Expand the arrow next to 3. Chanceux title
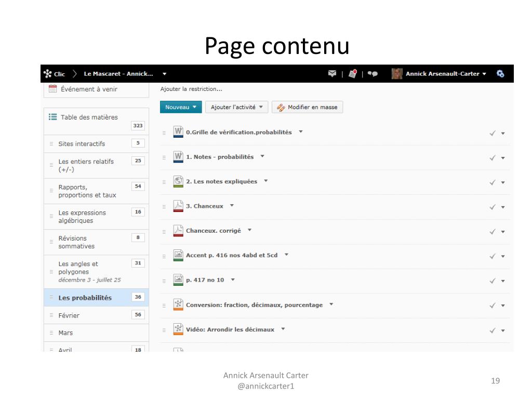 point(232,206)
